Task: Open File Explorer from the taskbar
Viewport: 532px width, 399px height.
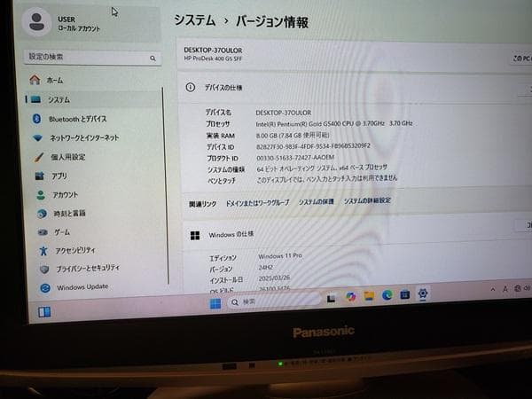Action: point(369,296)
